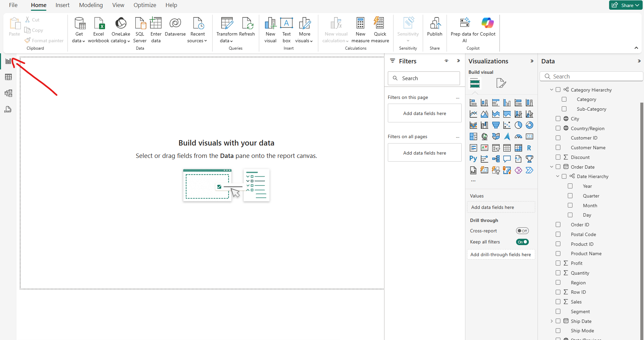Open More visuals dropdown
This screenshot has width=644, height=340.
pyautogui.click(x=304, y=30)
